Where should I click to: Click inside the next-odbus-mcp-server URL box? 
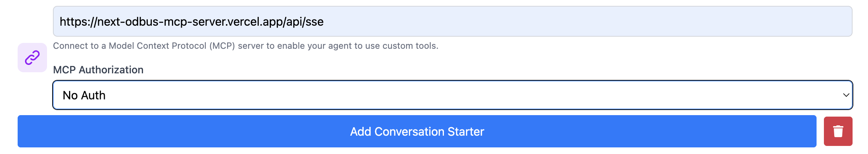click(x=191, y=22)
